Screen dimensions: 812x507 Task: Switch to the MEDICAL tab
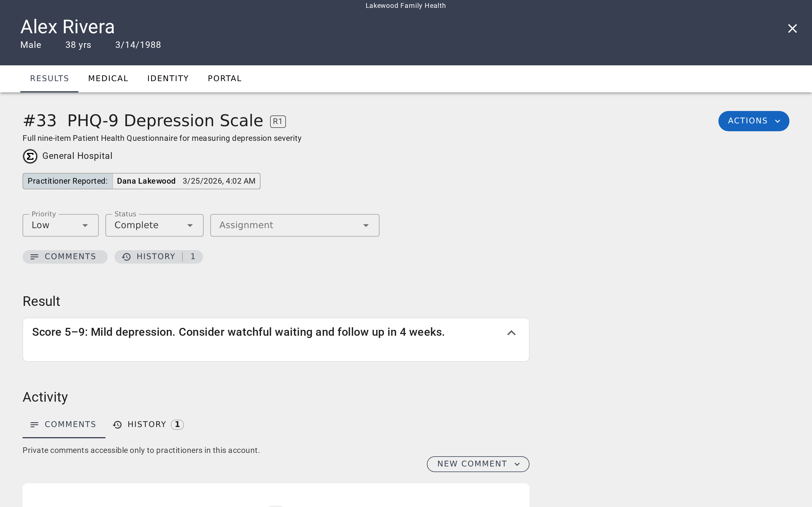[x=108, y=78]
